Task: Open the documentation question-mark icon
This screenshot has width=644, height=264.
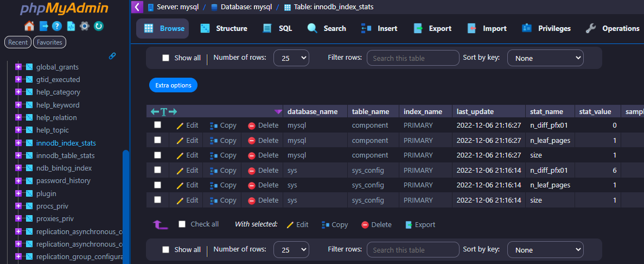Action: click(x=57, y=26)
